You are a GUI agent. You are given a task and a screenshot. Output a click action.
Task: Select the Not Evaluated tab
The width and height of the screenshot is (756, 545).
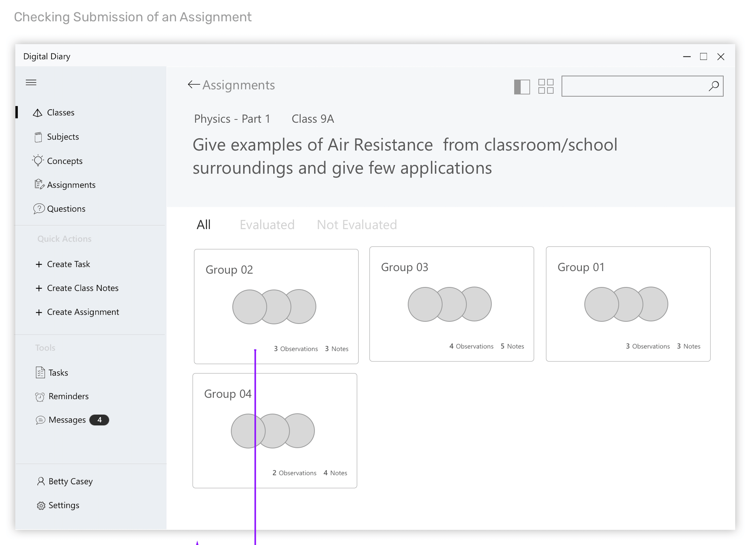tap(357, 225)
